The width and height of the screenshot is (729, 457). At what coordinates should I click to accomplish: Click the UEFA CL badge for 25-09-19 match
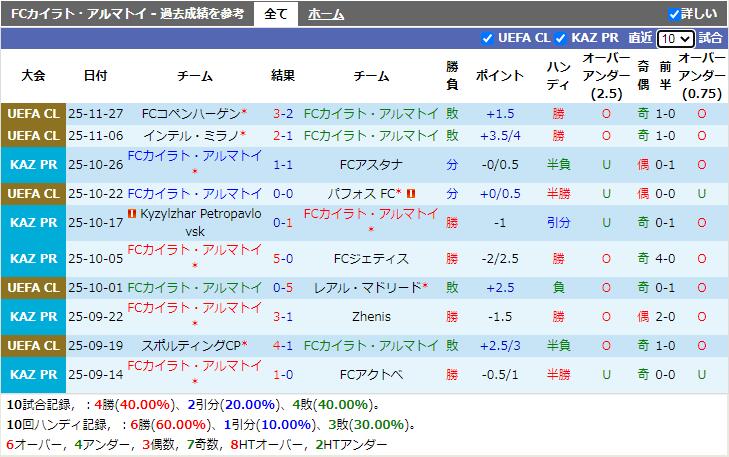tap(33, 345)
